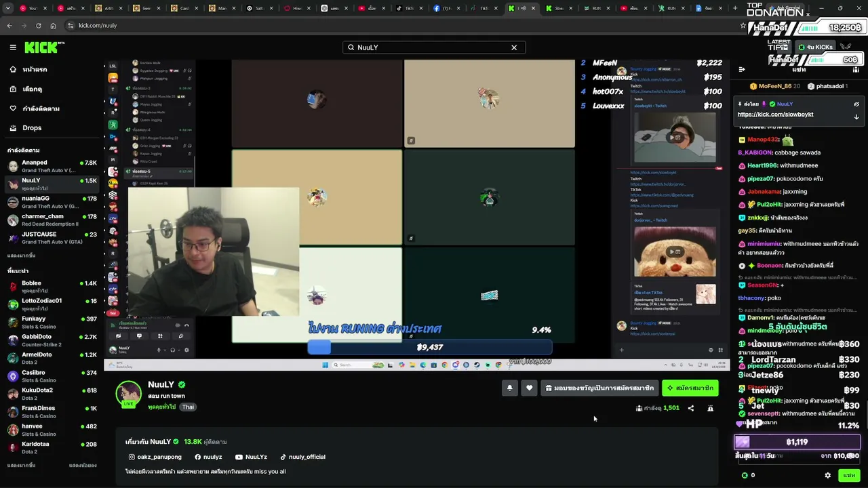Click the green chat send button

tap(849, 475)
